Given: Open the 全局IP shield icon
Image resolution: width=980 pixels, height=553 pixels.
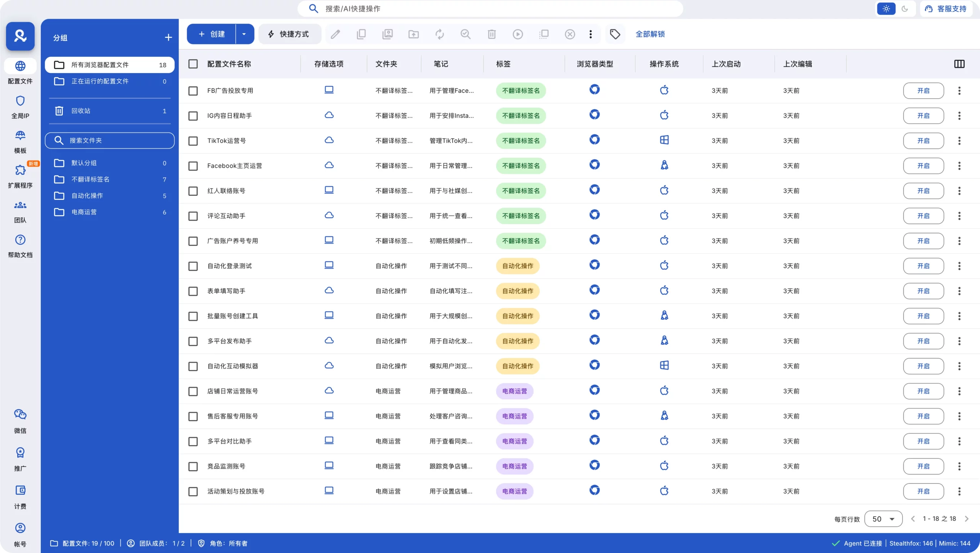Looking at the screenshot, I should point(20,101).
